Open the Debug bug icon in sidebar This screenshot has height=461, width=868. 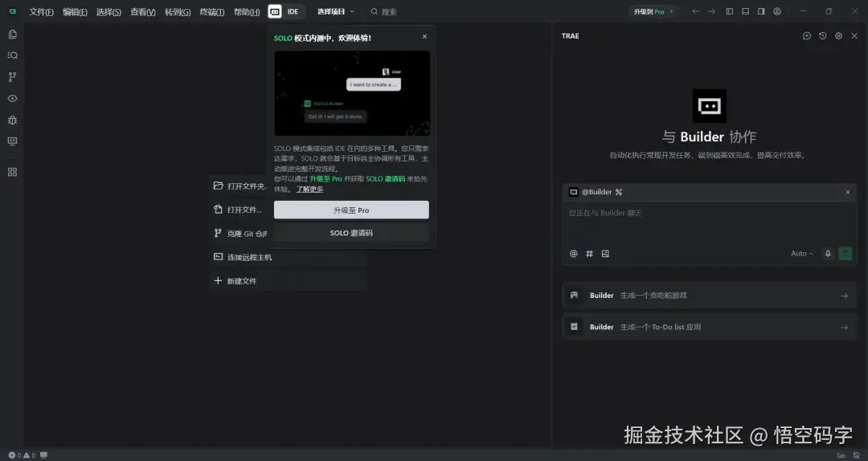coord(12,120)
